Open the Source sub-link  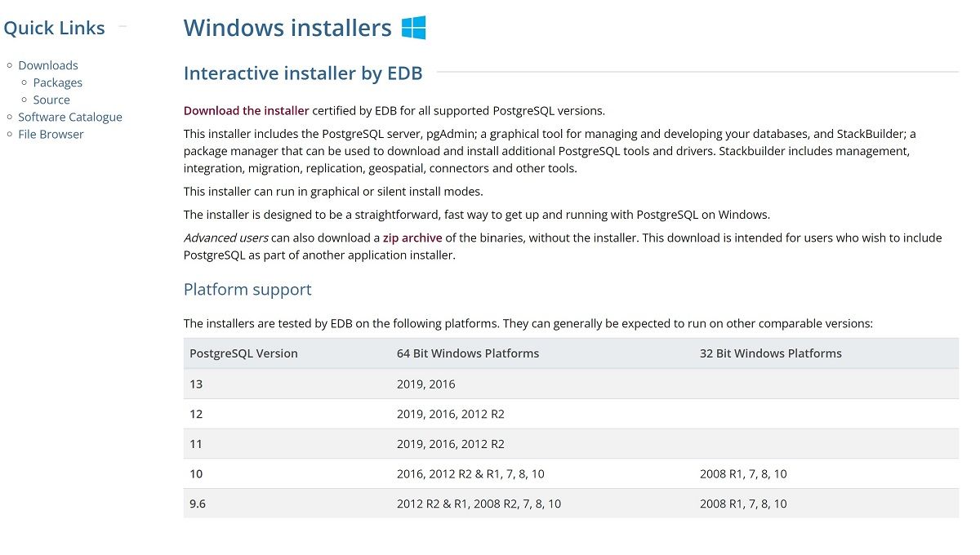pos(51,100)
